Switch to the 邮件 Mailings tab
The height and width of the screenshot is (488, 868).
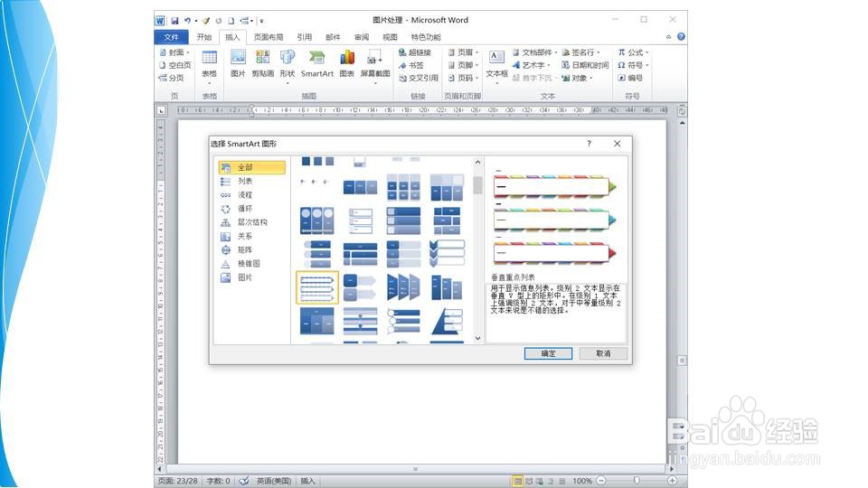pos(333,37)
